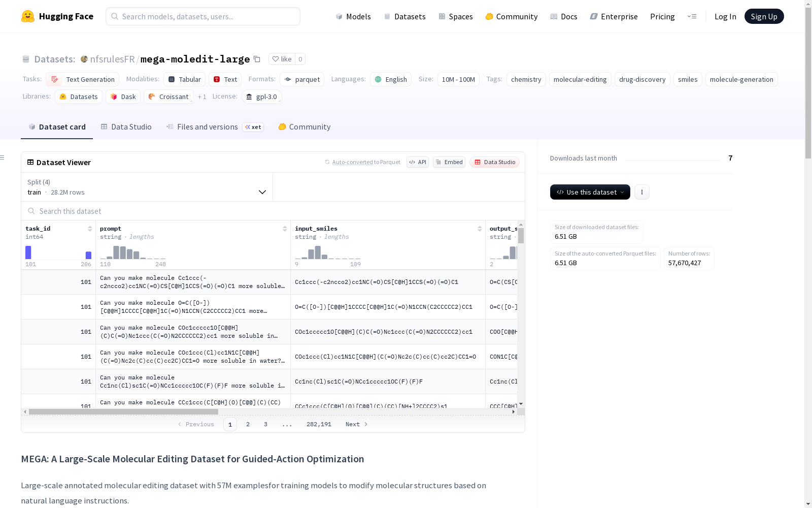Viewport: 812px width, 508px height.
Task: Click the Embed button
Action: point(449,162)
